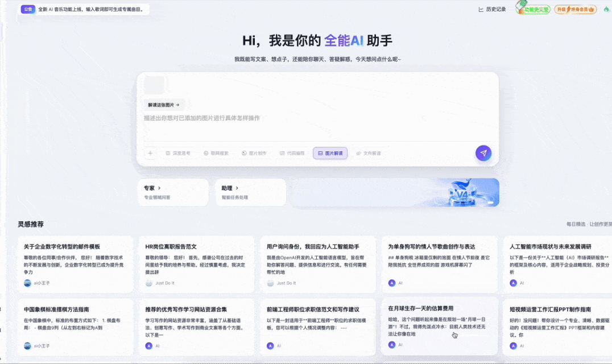Screen dimensions: 612x364
Task: Click the purple send arrow button
Action: coord(483,154)
